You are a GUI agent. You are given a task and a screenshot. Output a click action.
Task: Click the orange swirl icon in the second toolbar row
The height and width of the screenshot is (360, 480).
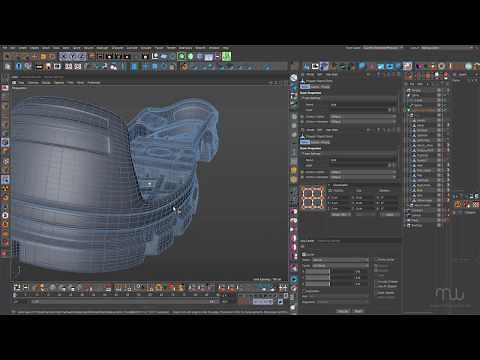[x=184, y=67]
